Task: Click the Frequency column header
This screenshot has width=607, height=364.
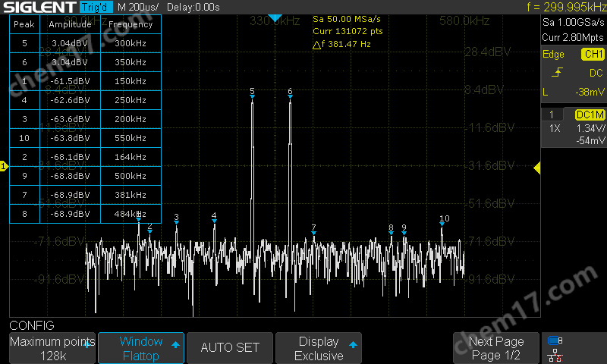Action: (131, 24)
